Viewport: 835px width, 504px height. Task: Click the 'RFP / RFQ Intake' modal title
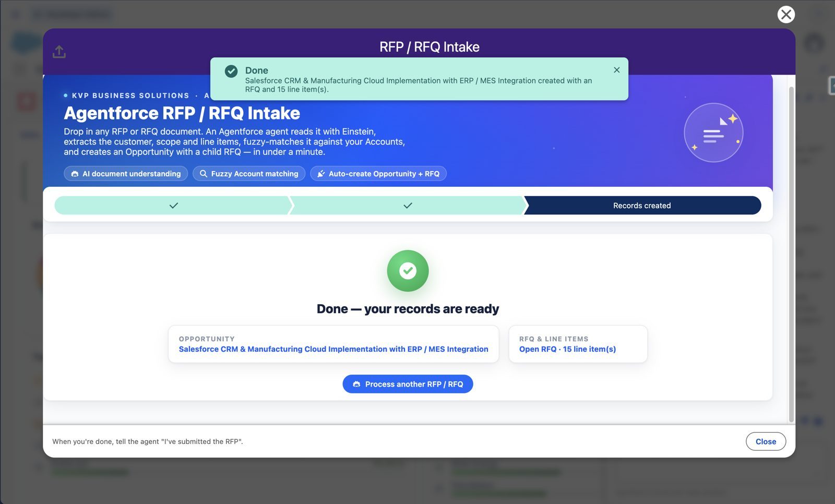[429, 47]
